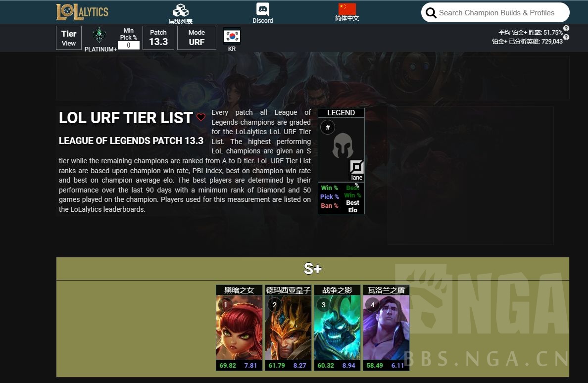Click the Ban % legend entry
This screenshot has width=588, height=383.
330,206
